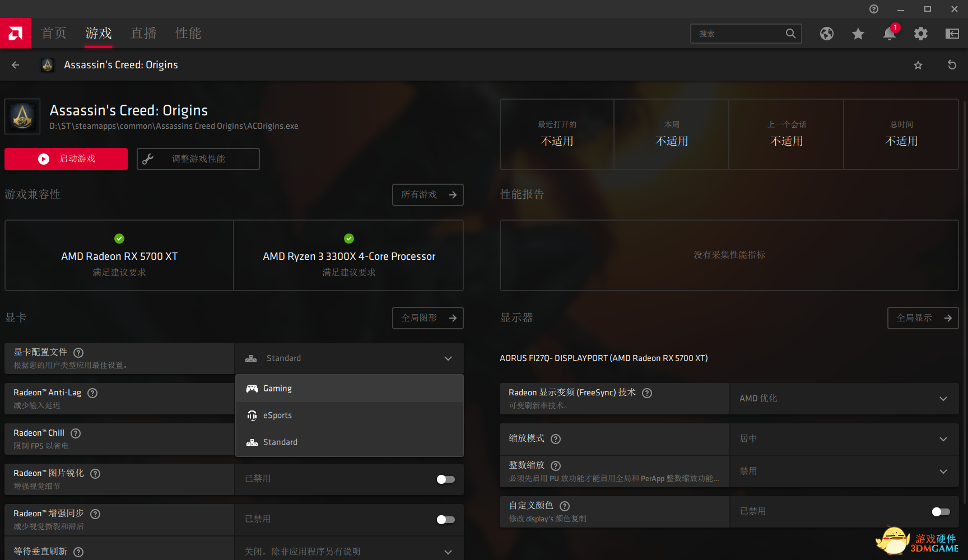Click help icon next to 整数缩放
968x560 pixels.
click(556, 466)
